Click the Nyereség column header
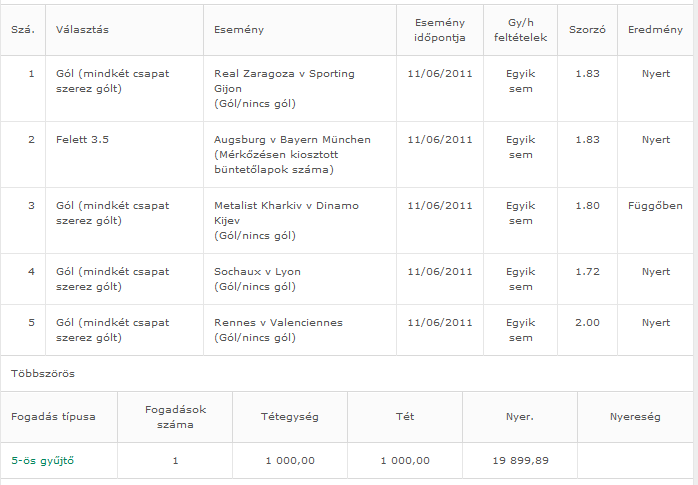This screenshot has width=698, height=485. click(x=635, y=416)
